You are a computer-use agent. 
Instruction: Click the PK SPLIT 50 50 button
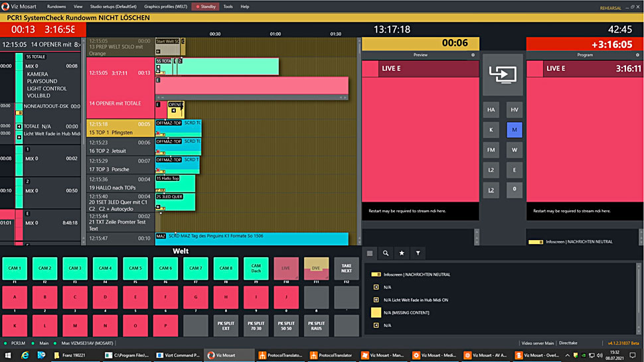click(x=286, y=326)
